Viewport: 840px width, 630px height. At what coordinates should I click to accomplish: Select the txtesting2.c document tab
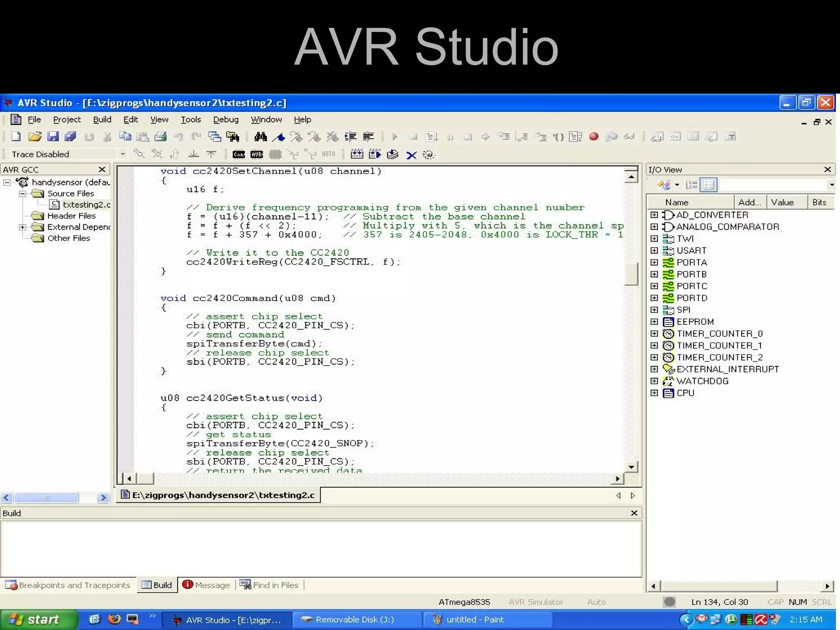219,495
